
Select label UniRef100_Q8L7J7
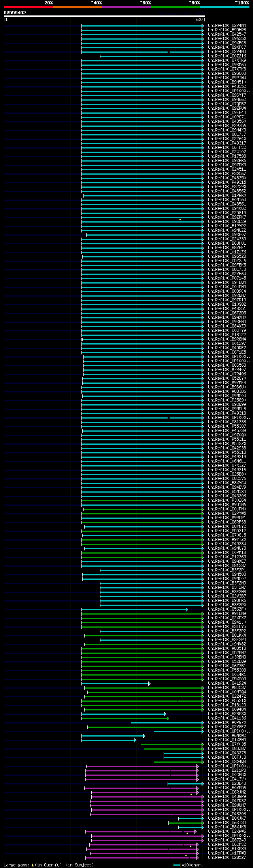click(x=227, y=134)
